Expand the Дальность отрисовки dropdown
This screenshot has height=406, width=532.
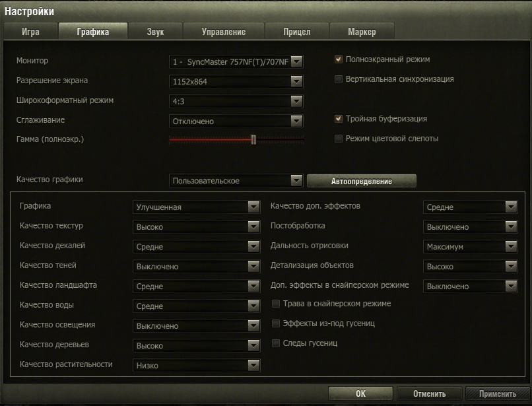pos(510,246)
